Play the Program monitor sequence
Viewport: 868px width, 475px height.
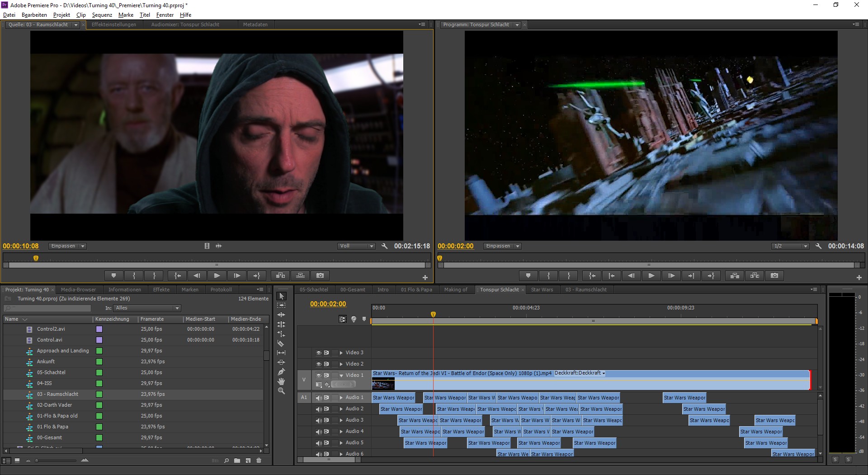[651, 275]
